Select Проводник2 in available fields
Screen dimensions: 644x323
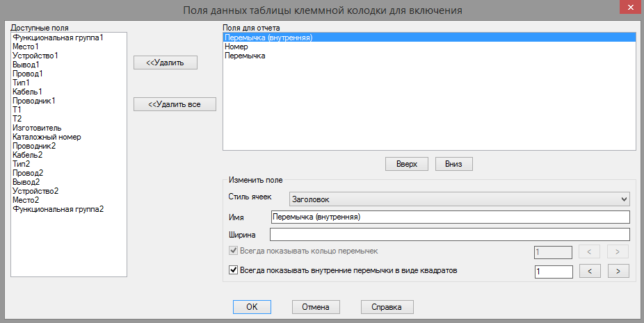69,146
